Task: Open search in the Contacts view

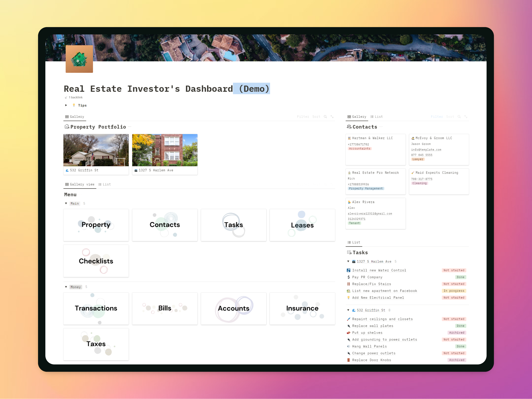Action: click(x=459, y=117)
